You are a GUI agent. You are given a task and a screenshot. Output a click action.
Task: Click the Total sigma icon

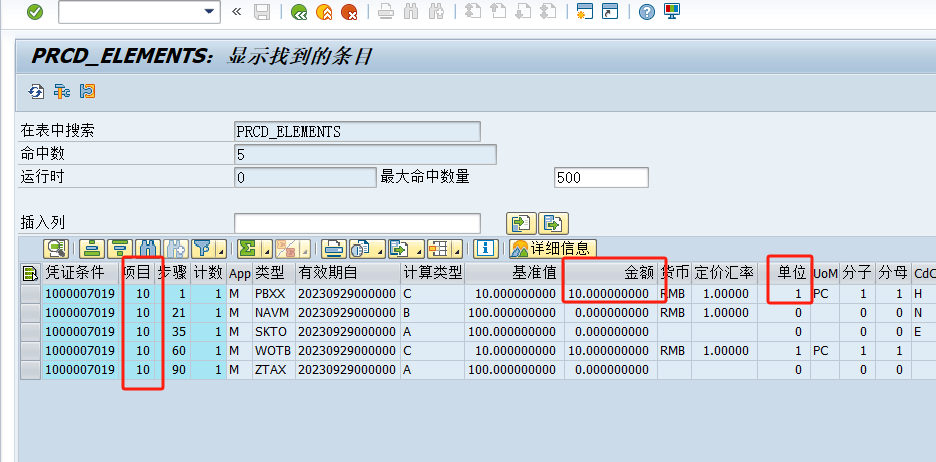(248, 248)
